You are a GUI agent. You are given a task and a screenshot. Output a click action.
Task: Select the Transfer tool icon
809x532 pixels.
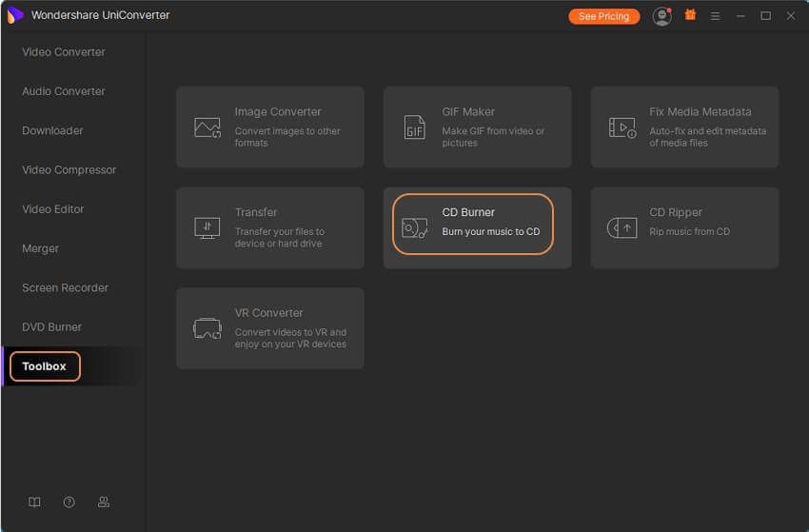pyautogui.click(x=207, y=227)
